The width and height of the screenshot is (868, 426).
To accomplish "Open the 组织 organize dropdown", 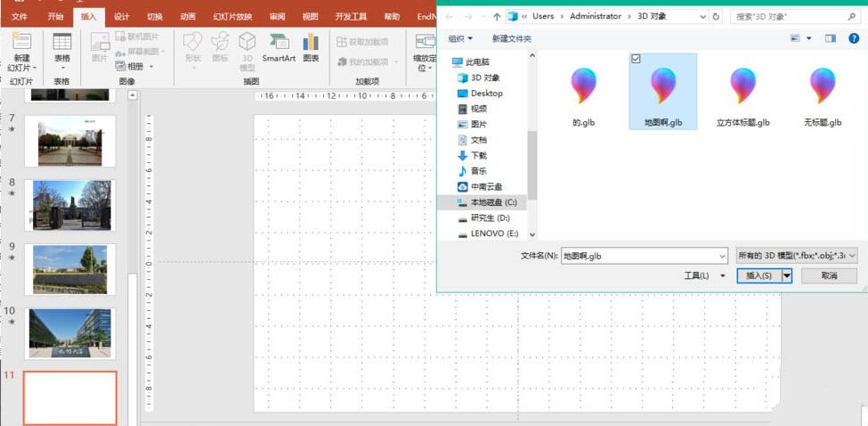I will [459, 38].
